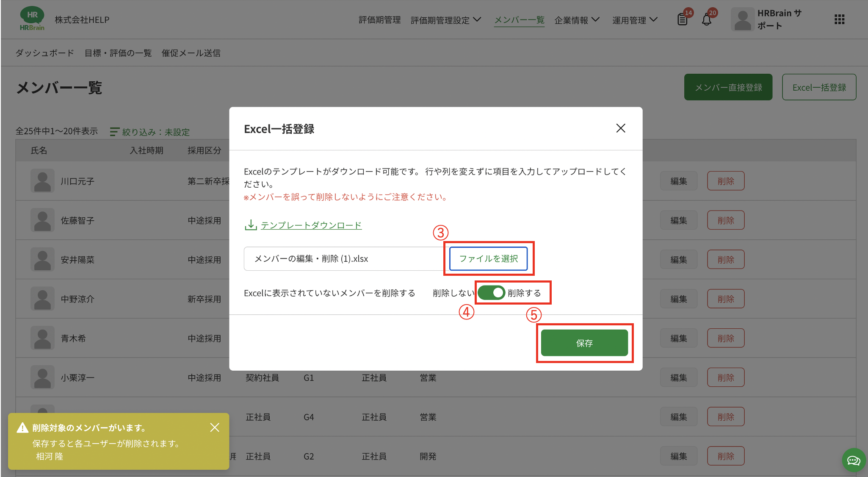This screenshot has height=477, width=868.
Task: Open 催促メール送信 tab
Action: tap(191, 53)
